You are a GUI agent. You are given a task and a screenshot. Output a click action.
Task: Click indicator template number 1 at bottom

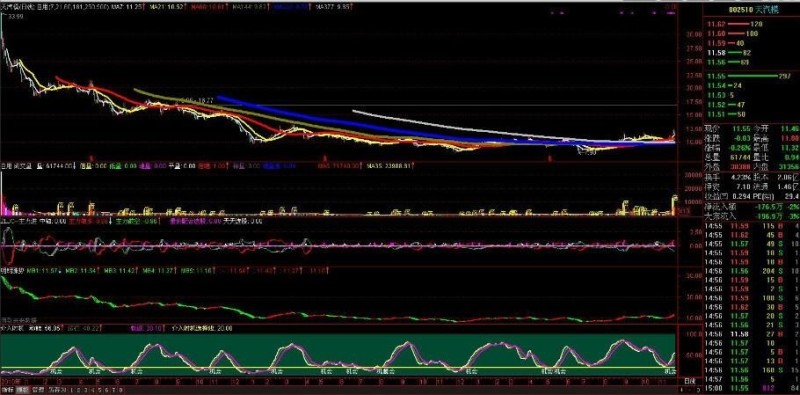(71, 390)
